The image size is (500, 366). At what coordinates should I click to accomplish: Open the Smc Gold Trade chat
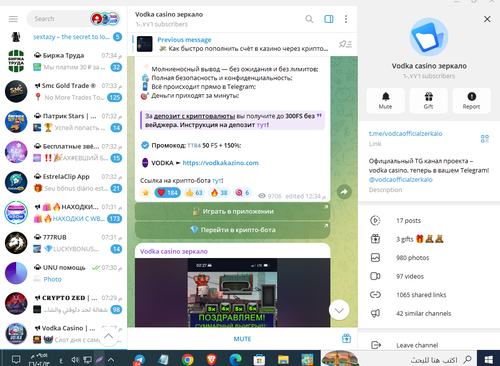[63, 91]
